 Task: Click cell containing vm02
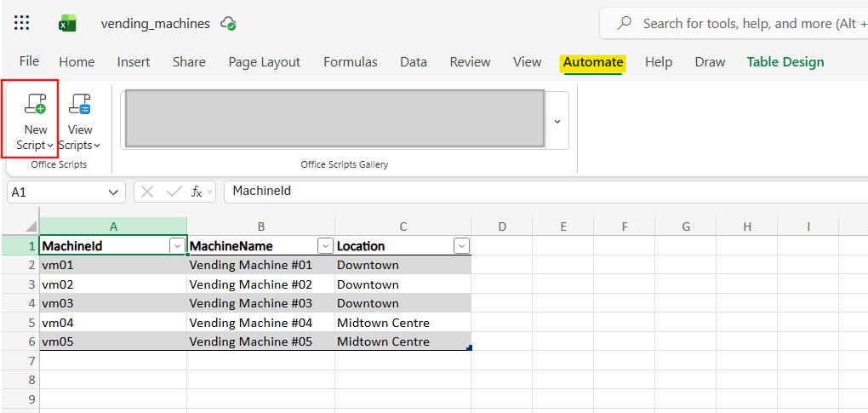coord(113,284)
